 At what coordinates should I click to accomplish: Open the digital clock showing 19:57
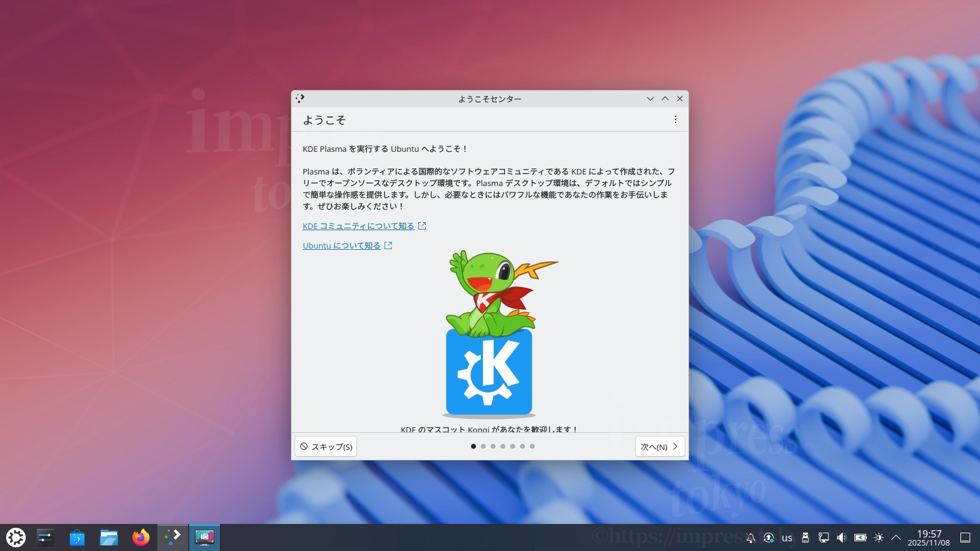[929, 538]
